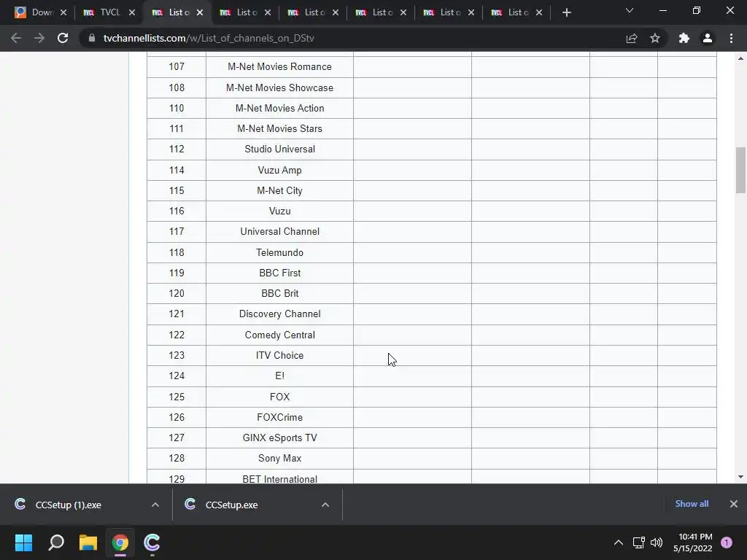Click the Discovery Channel cell
The width and height of the screenshot is (747, 560).
[279, 314]
